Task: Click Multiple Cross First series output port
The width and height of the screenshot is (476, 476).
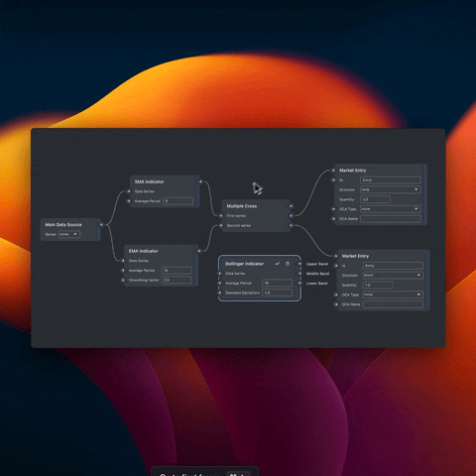Action: 291,215
